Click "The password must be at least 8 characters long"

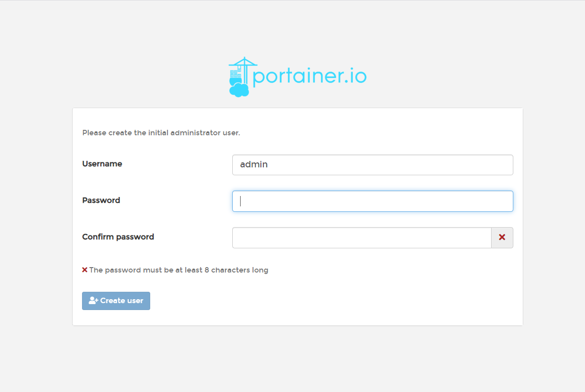179,270
